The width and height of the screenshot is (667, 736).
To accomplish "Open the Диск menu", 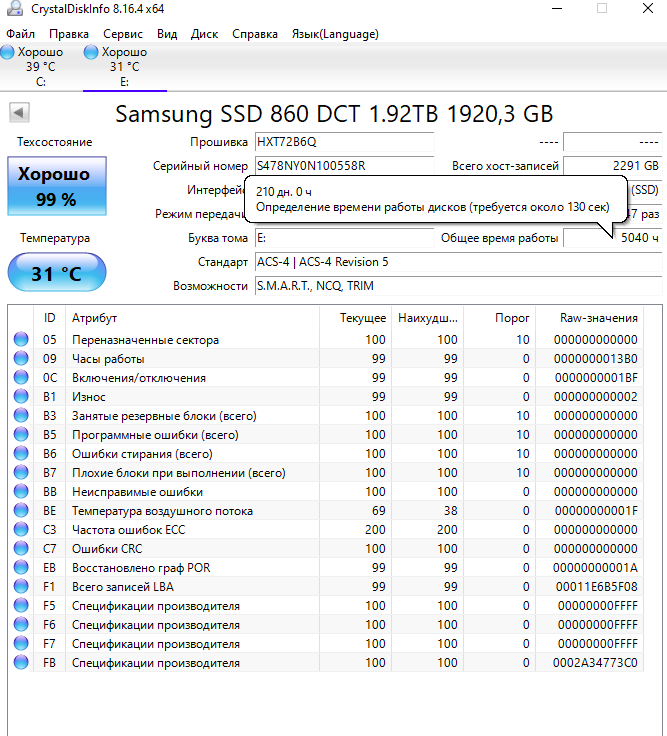I will 204,34.
